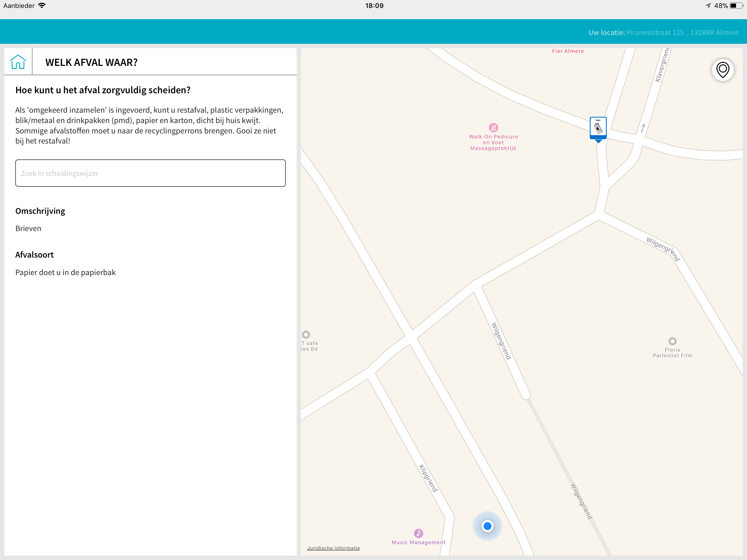This screenshot has height=560, width=747.
Task: Tap the Walk-On Pedicure pink icon
Action: coord(493,128)
